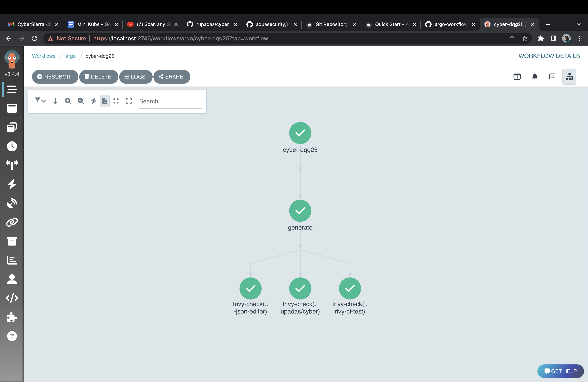Select the generate workflow node

point(300,211)
